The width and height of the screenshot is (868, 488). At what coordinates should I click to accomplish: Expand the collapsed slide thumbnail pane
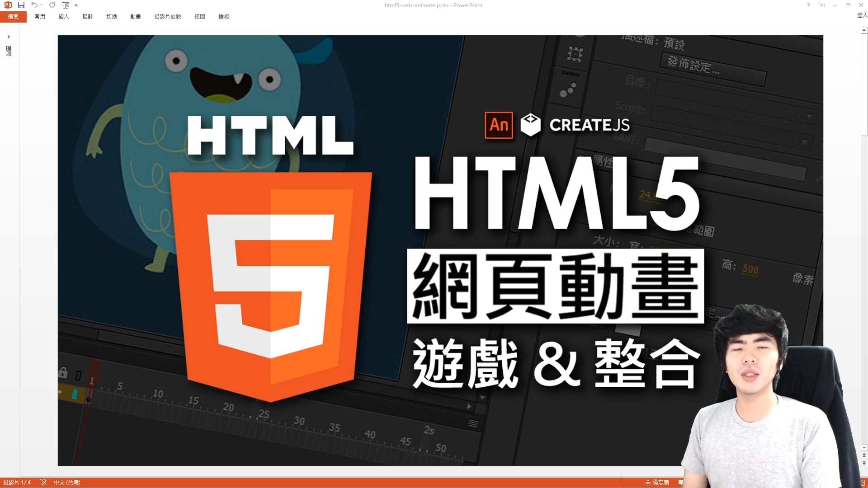[x=9, y=37]
